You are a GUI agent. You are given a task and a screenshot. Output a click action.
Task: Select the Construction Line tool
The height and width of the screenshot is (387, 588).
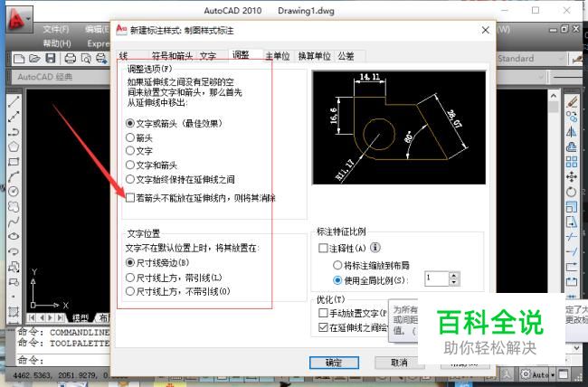[x=14, y=117]
